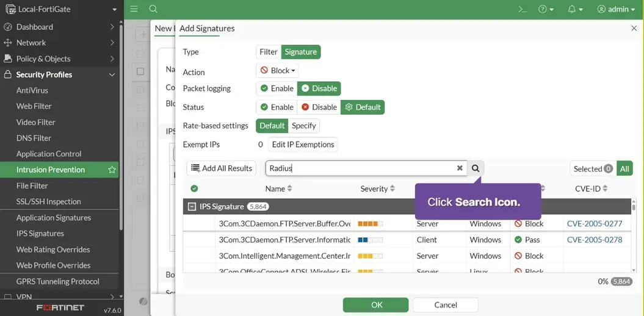Enable packet logging
This screenshot has width=644, height=316.
click(277, 88)
